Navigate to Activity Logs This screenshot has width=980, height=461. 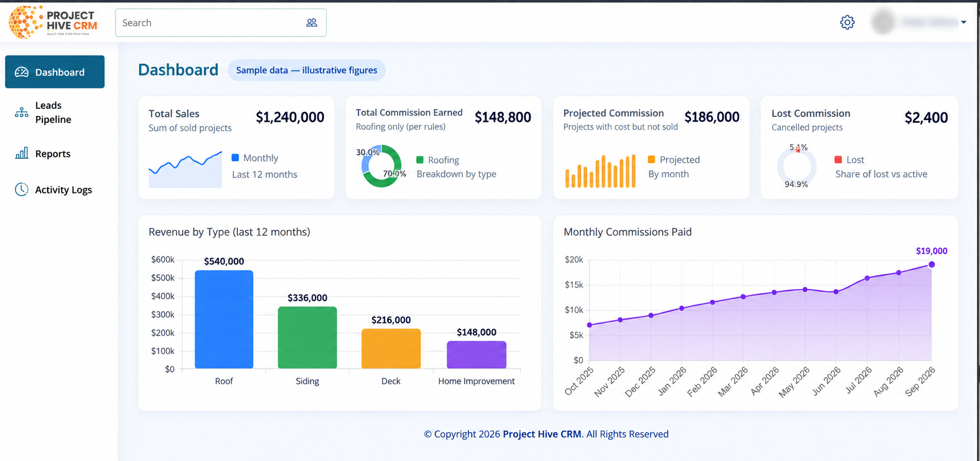pos(55,189)
